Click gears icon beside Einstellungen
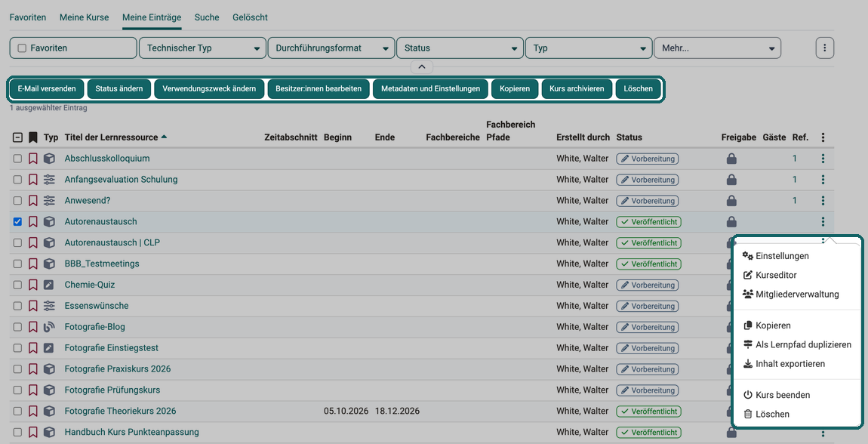The height and width of the screenshot is (444, 868). [x=748, y=256]
